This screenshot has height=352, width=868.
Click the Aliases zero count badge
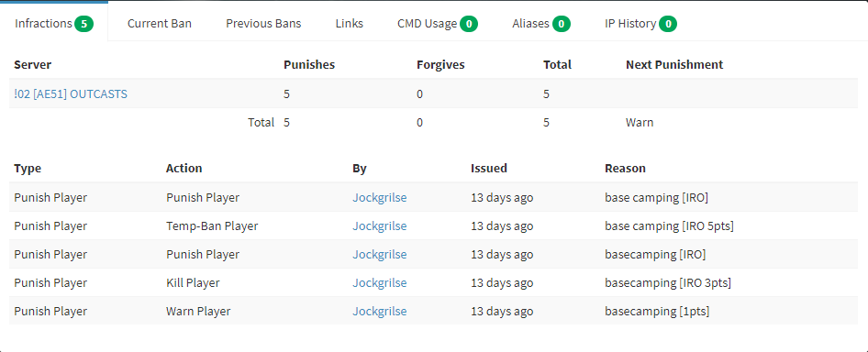tap(562, 24)
